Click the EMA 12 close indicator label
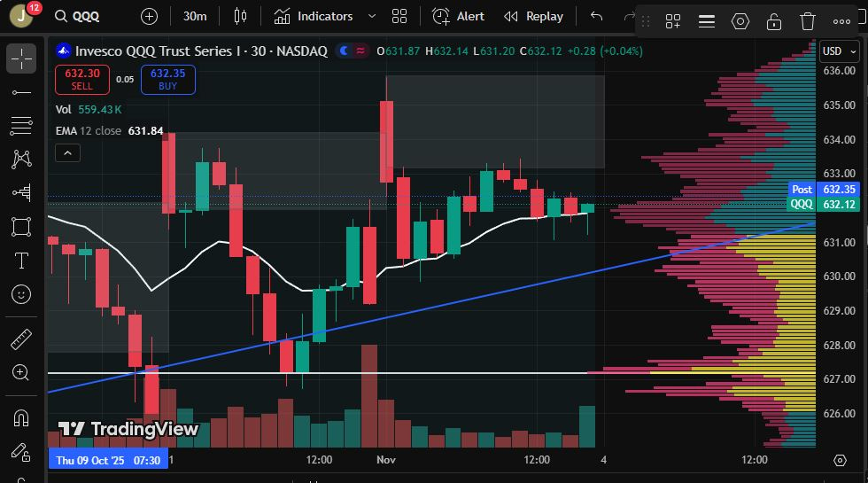868x483 pixels. point(109,131)
